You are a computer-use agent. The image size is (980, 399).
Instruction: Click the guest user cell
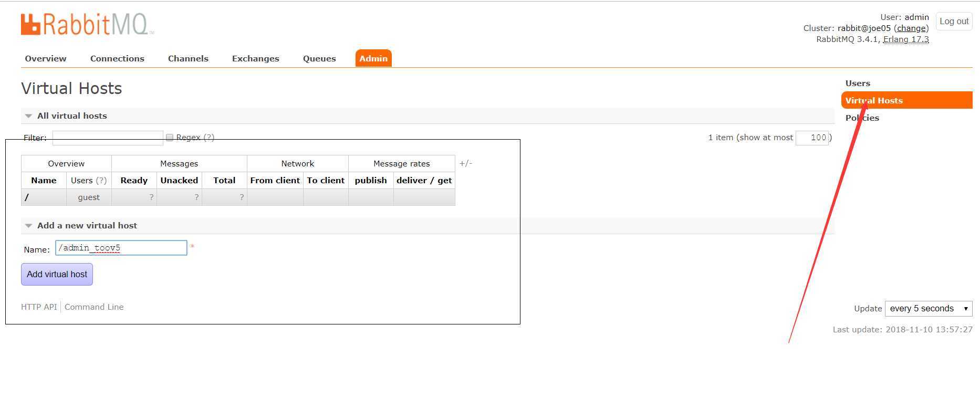coord(89,197)
